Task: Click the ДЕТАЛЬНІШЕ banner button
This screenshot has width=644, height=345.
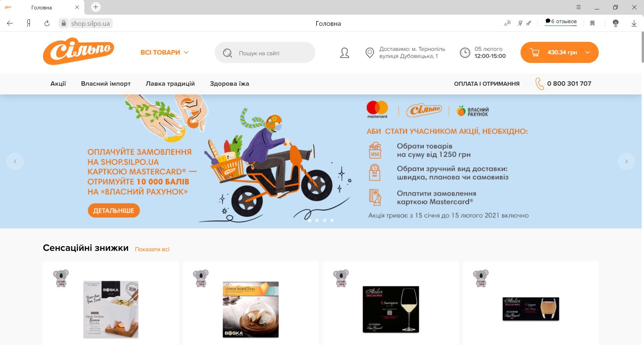Action: click(x=114, y=210)
